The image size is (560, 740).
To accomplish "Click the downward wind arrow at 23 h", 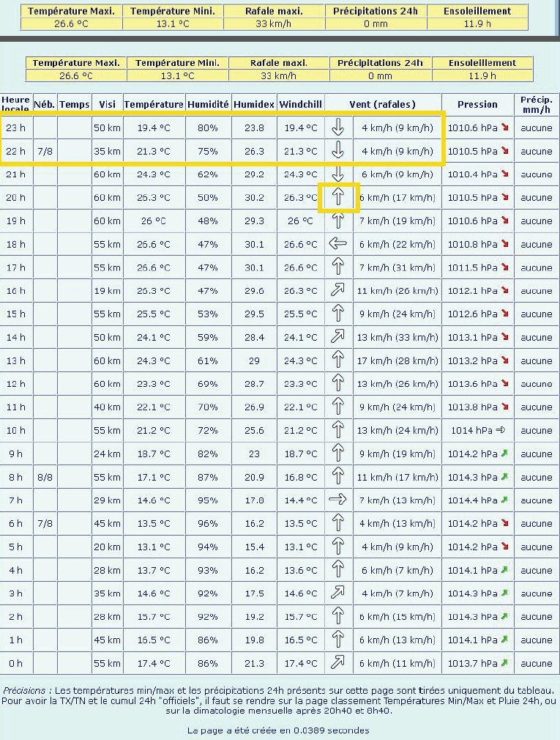I will (x=337, y=127).
